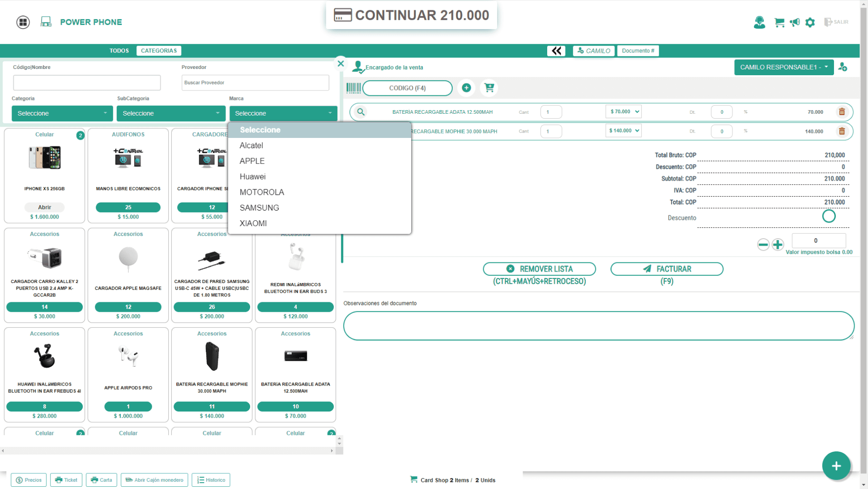Open the customer support agent icon
This screenshot has height=489, width=868.
pos(759,22)
